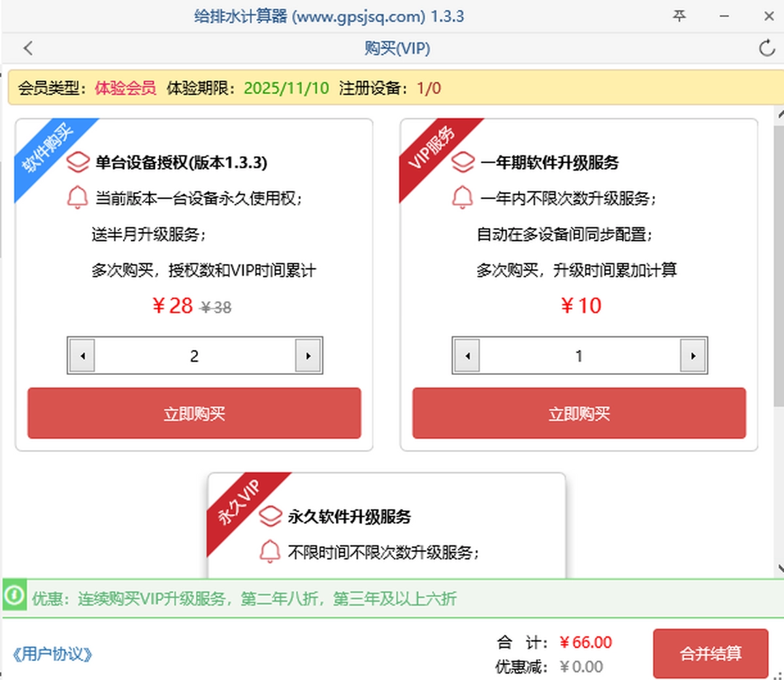
Task: Click the refresh icon in header
Action: tap(766, 48)
